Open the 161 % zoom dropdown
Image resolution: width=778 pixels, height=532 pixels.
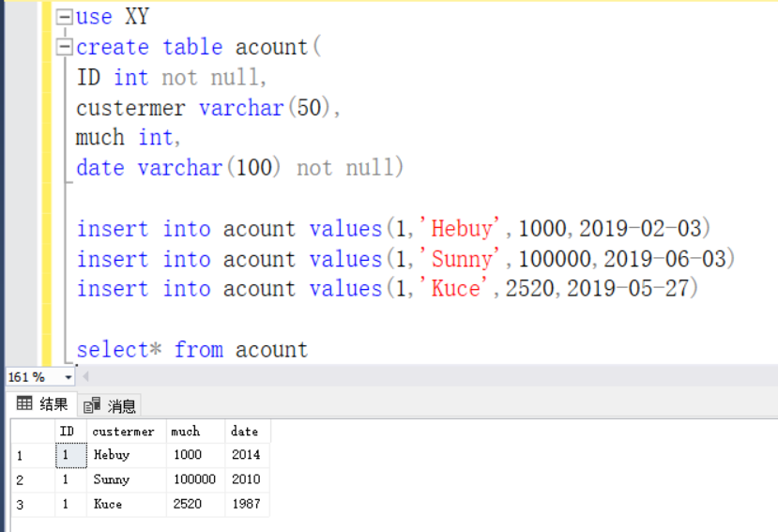pyautogui.click(x=69, y=378)
